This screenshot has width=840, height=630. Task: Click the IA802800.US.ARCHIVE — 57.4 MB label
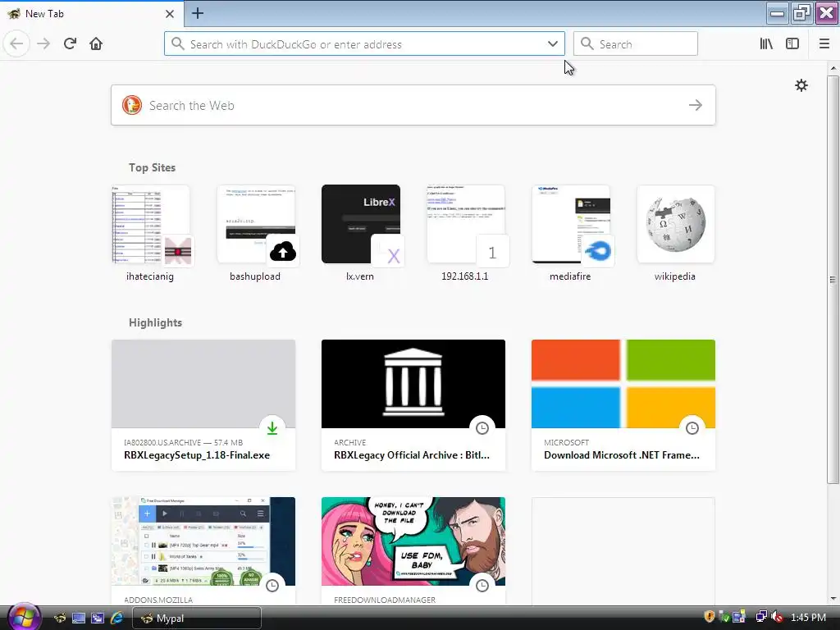[x=183, y=442]
